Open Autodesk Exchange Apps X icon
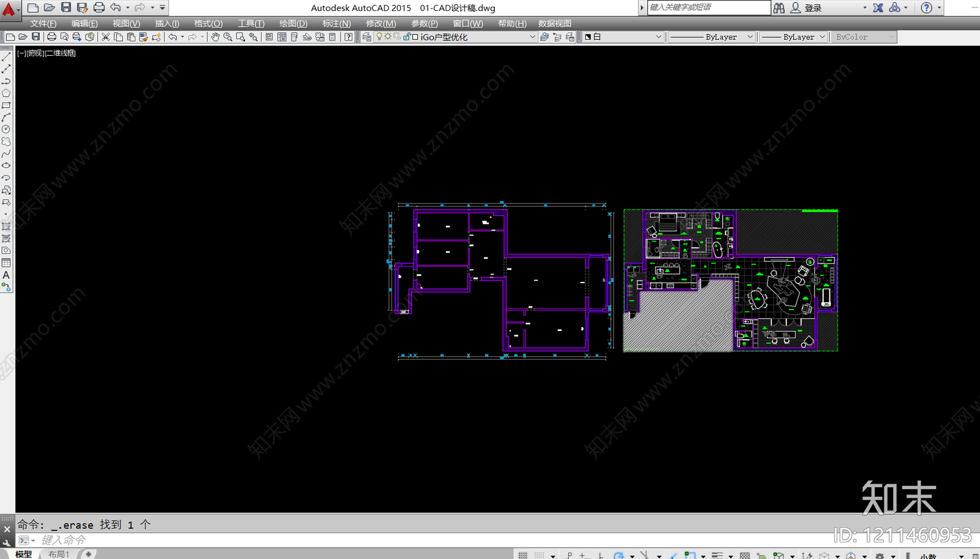 click(x=878, y=8)
